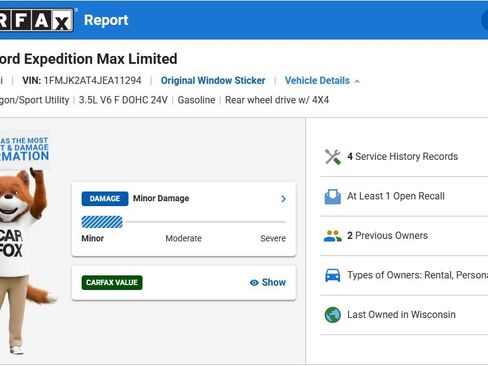This screenshot has width=488, height=366.
Task: Click the eye icon beside Show
Action: (x=254, y=283)
